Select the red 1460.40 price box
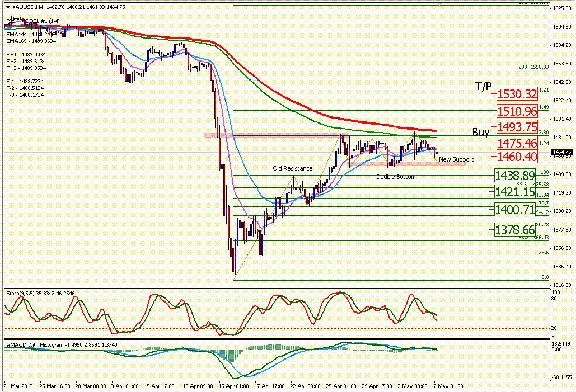This screenshot has height=392, width=576. (x=517, y=157)
